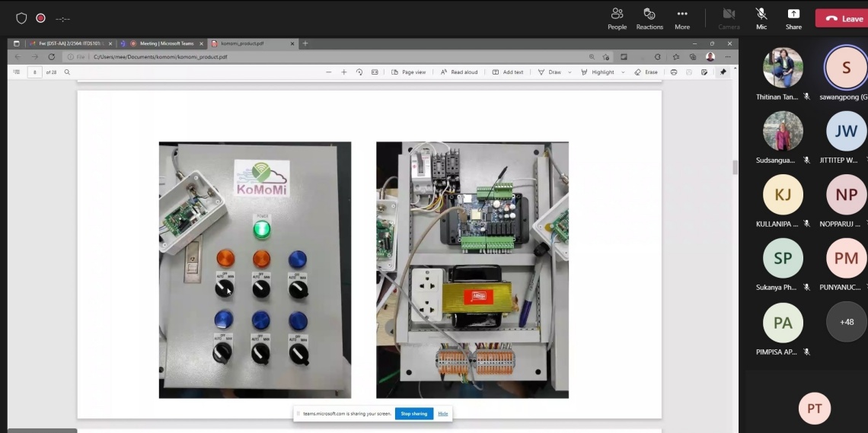868x433 pixels.
Task: Toggle the Camera on
Action: click(x=729, y=18)
